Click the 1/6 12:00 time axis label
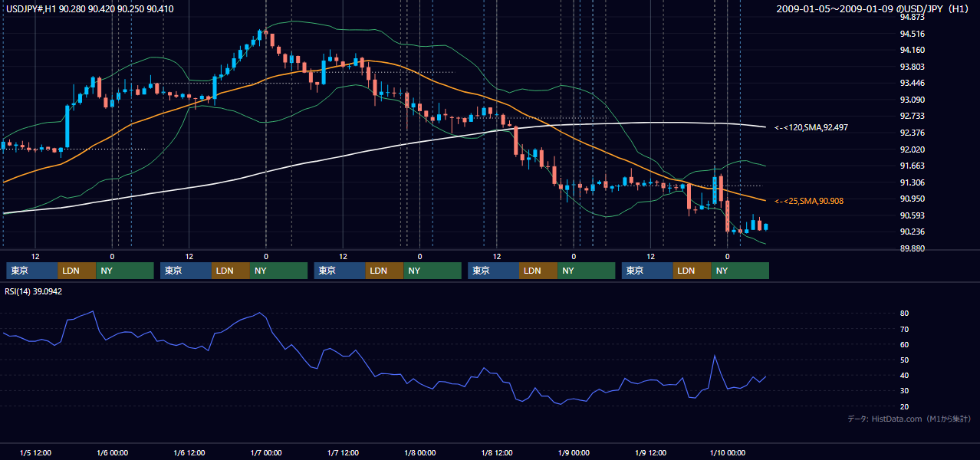The image size is (980, 460). coord(189,452)
